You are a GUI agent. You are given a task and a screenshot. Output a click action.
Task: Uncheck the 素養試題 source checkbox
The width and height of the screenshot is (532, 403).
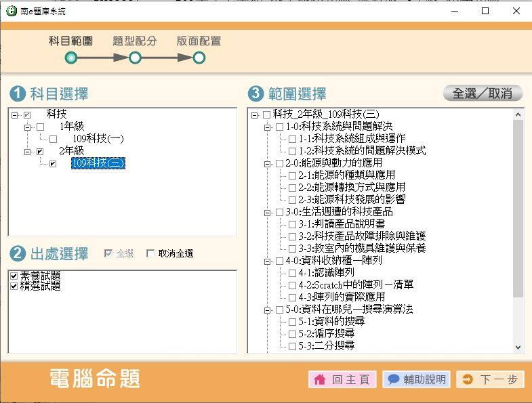14,276
